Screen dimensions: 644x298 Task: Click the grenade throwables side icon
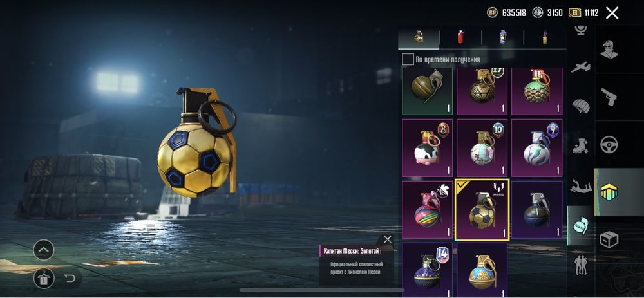pyautogui.click(x=581, y=225)
